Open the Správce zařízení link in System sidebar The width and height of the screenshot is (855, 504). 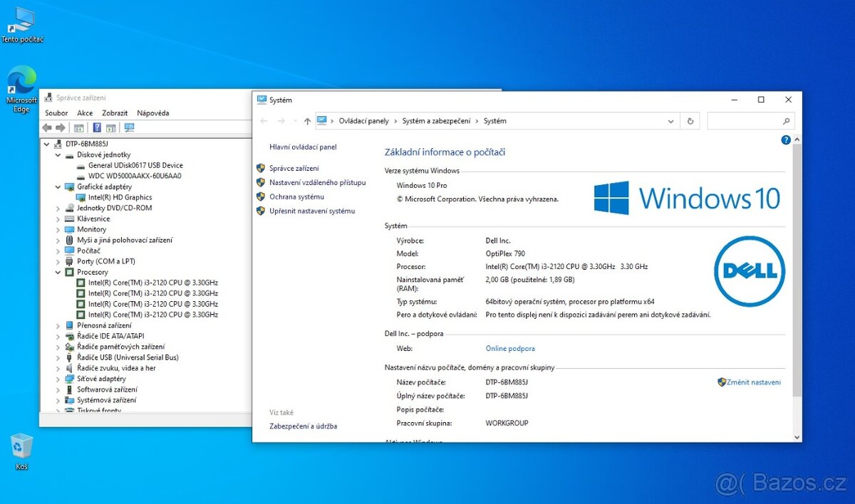(294, 168)
